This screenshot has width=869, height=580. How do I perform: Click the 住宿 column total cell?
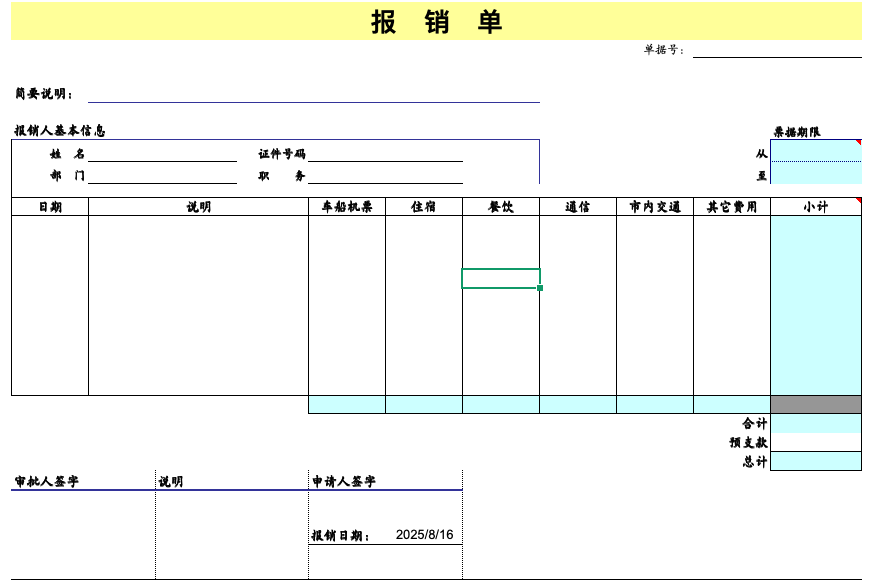424,404
